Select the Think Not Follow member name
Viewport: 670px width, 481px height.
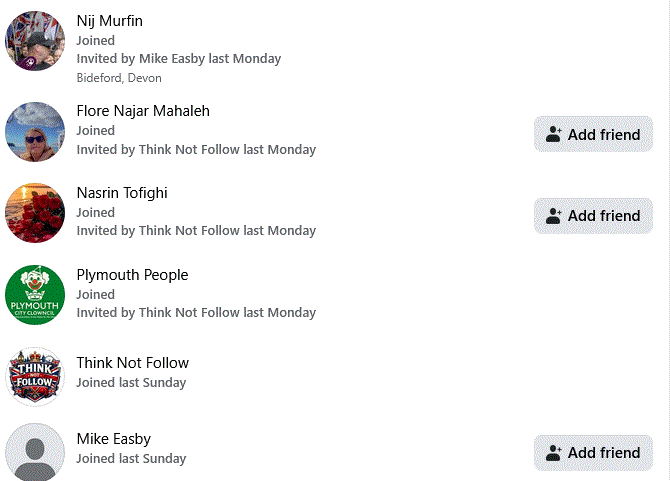[133, 363]
